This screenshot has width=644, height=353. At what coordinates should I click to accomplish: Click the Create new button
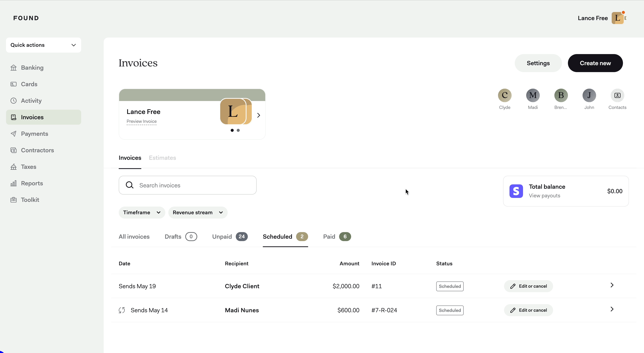[x=595, y=63]
